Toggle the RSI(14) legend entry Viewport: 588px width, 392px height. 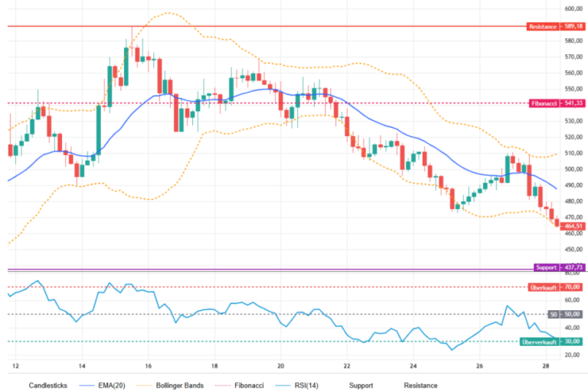point(296,385)
